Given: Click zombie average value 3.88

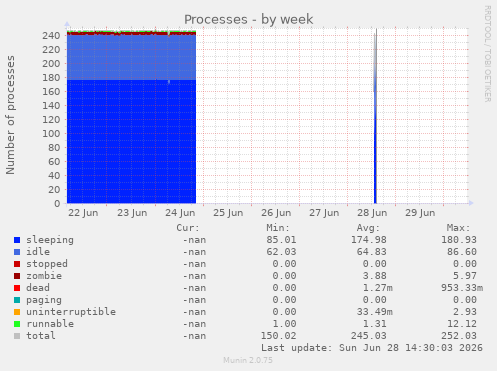Looking at the screenshot, I should pyautogui.click(x=375, y=276).
